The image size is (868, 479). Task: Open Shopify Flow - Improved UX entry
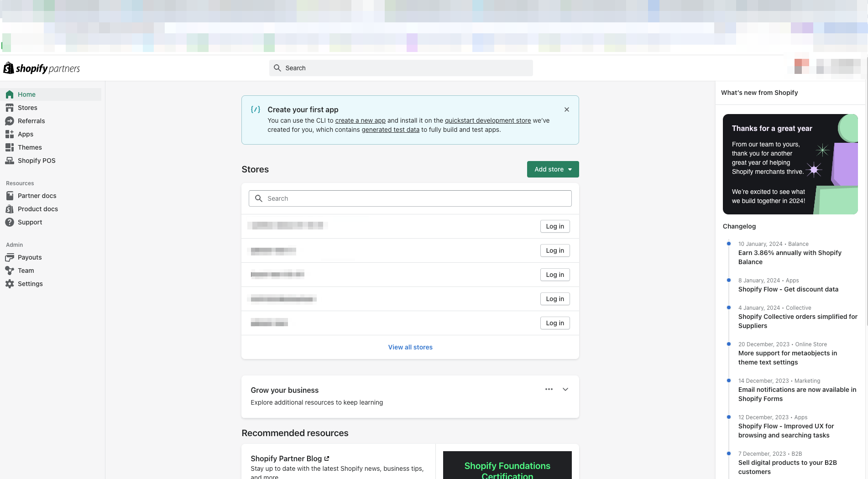click(x=786, y=431)
